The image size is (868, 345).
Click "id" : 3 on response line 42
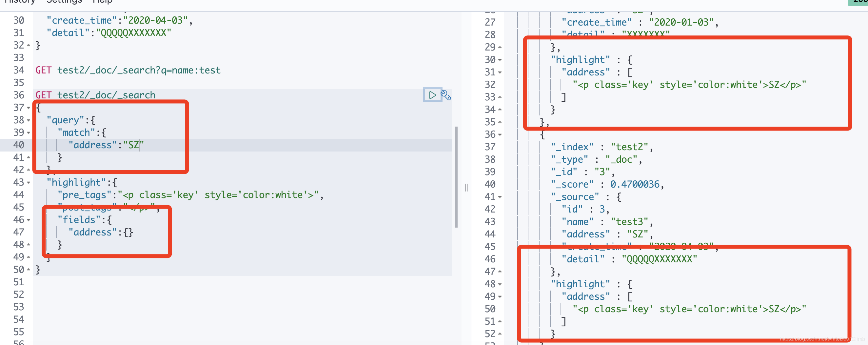click(586, 210)
